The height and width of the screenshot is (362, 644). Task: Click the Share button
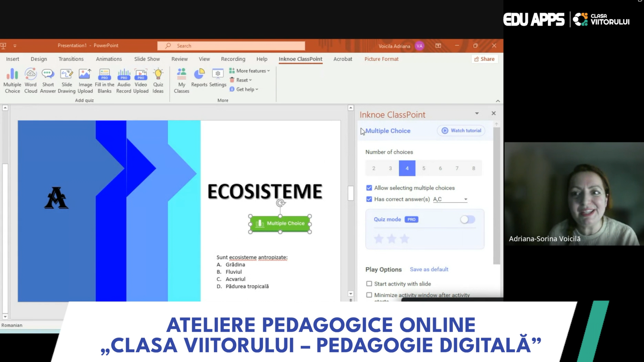(484, 59)
